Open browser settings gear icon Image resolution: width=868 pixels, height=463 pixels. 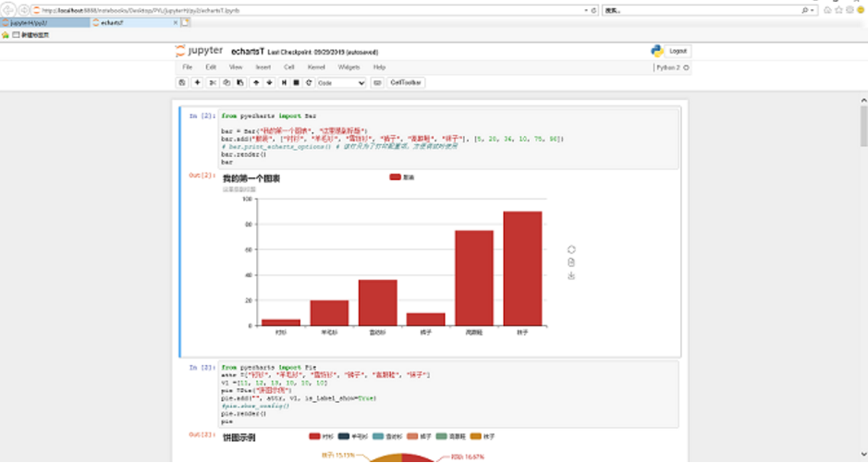pyautogui.click(x=850, y=10)
